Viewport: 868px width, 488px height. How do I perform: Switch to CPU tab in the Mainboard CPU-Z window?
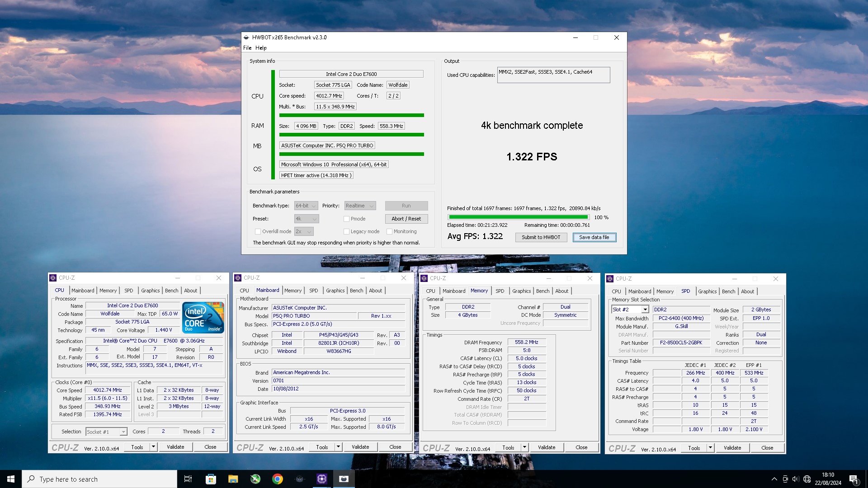[x=244, y=291]
